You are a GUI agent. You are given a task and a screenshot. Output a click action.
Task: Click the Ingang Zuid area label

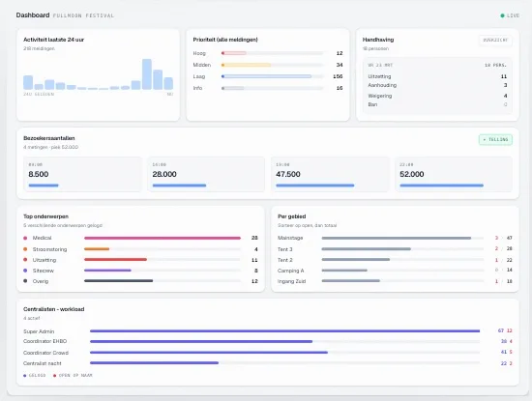pos(291,281)
